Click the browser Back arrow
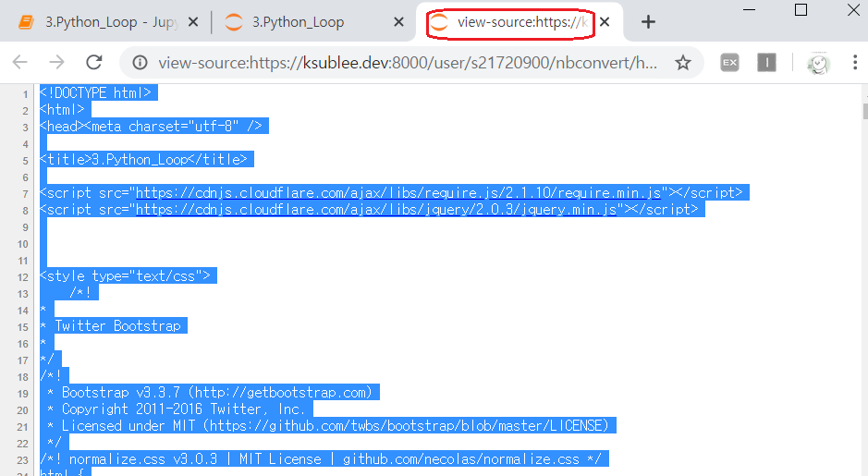Screen dimensions: 868x476 click(x=20, y=62)
